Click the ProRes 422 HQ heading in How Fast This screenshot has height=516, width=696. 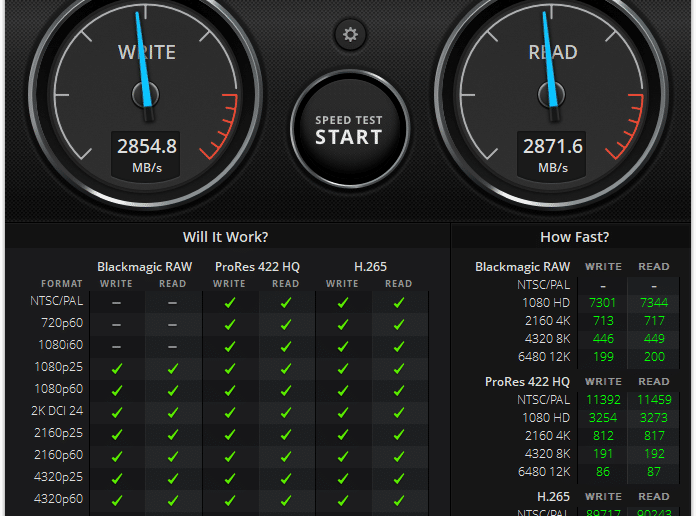click(527, 382)
